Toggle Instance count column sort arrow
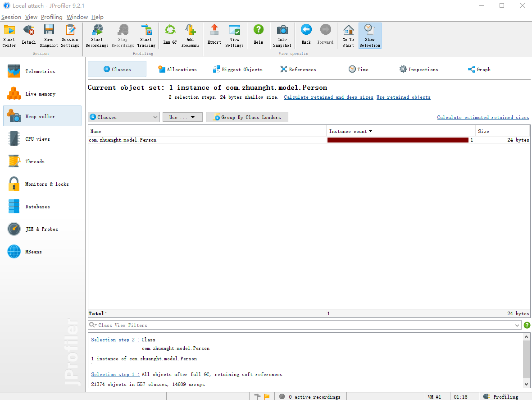This screenshot has width=532, height=400. coord(370,131)
